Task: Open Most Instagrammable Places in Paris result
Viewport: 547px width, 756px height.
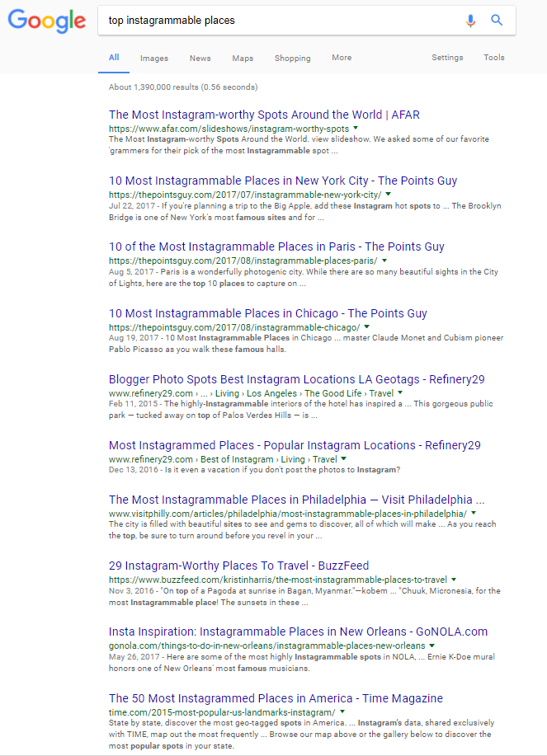Action: 276,247
